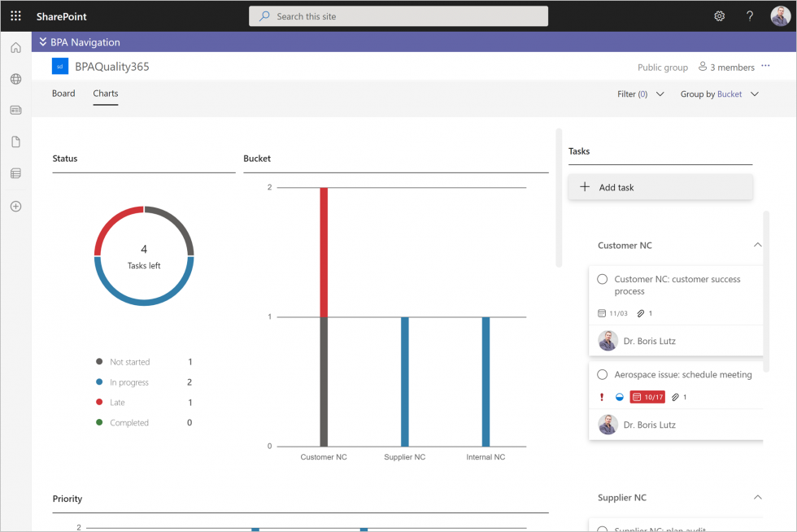Switch to the Board tab
This screenshot has width=797, height=532.
tap(63, 93)
